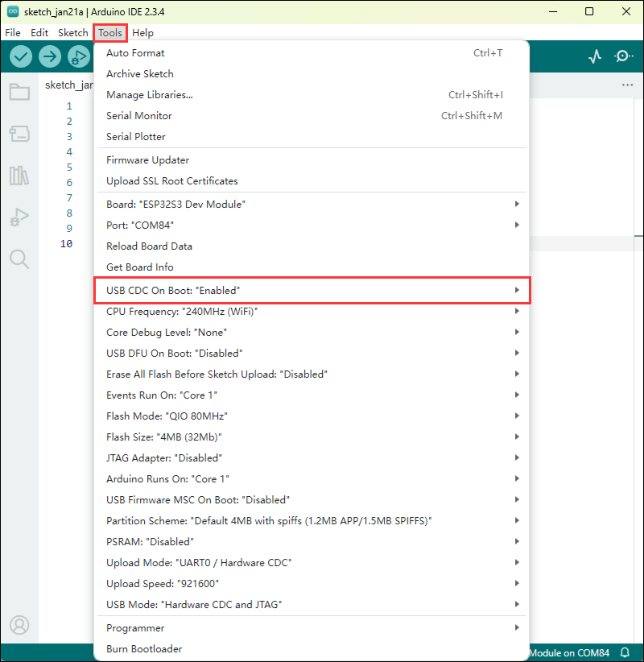Image resolution: width=644 pixels, height=662 pixels.
Task: Expand the Port "COM84" submenu
Action: tap(312, 225)
